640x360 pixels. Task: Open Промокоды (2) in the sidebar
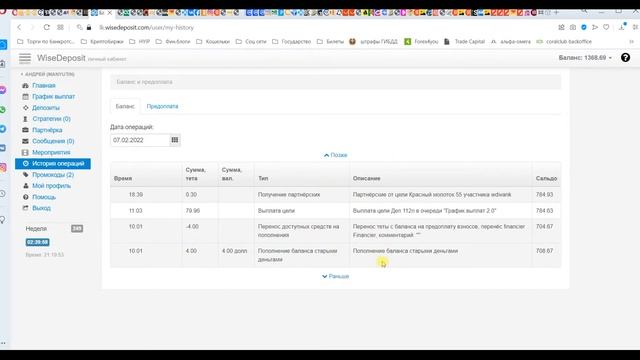point(53,175)
